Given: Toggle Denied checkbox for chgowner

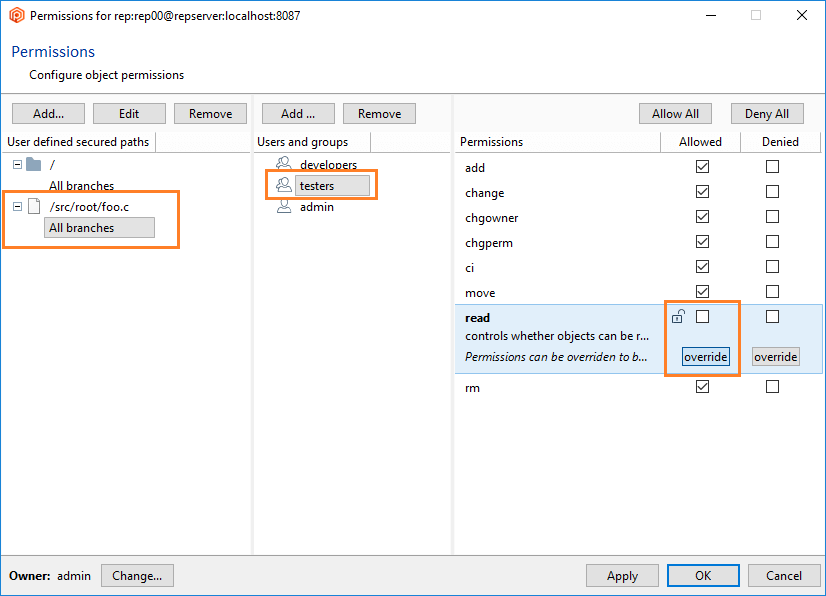Looking at the screenshot, I should click(x=772, y=217).
